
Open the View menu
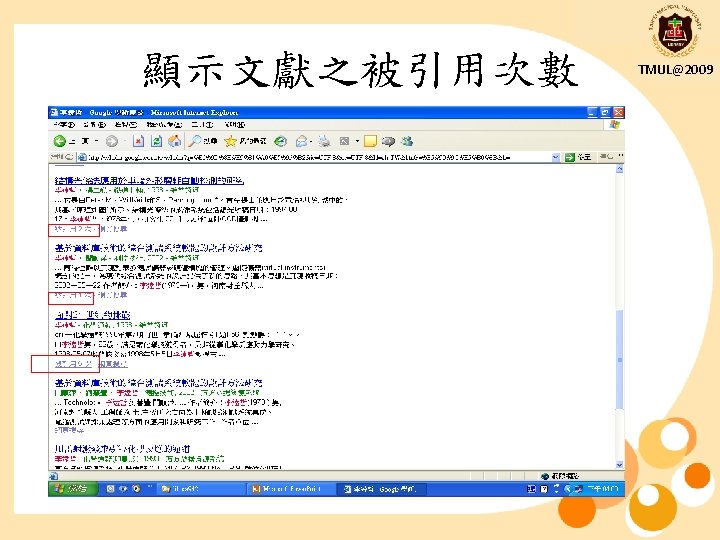(126, 124)
